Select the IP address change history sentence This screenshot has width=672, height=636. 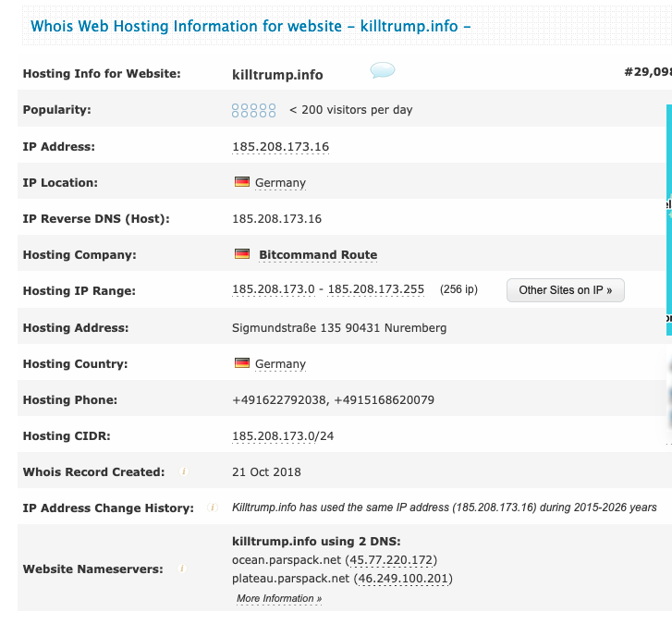[x=445, y=508]
